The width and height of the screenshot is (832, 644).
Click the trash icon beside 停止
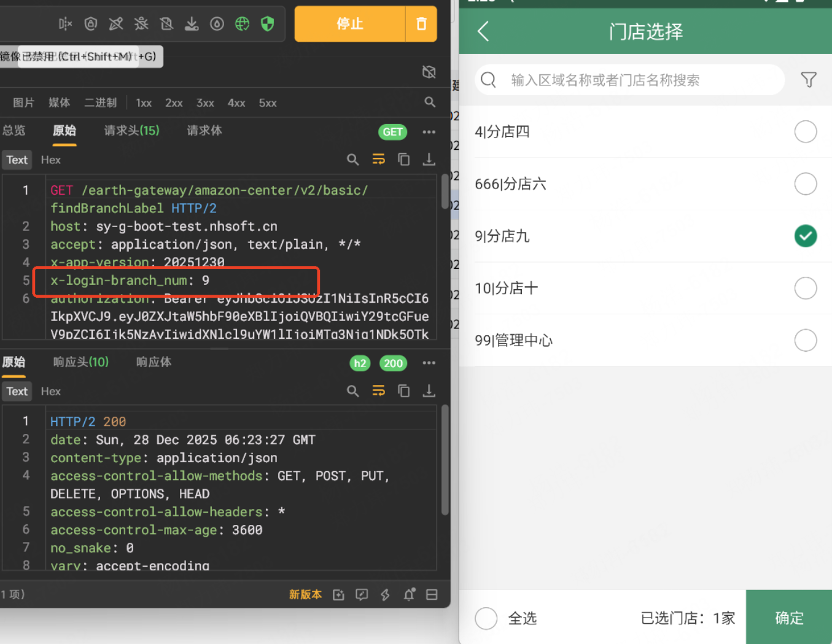point(421,24)
